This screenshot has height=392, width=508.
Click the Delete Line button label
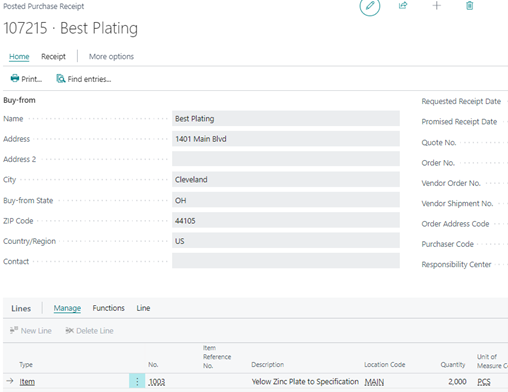click(95, 331)
